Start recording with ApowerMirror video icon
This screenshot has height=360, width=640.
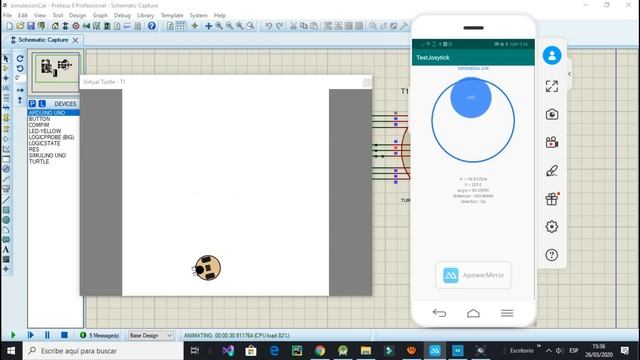pos(552,142)
